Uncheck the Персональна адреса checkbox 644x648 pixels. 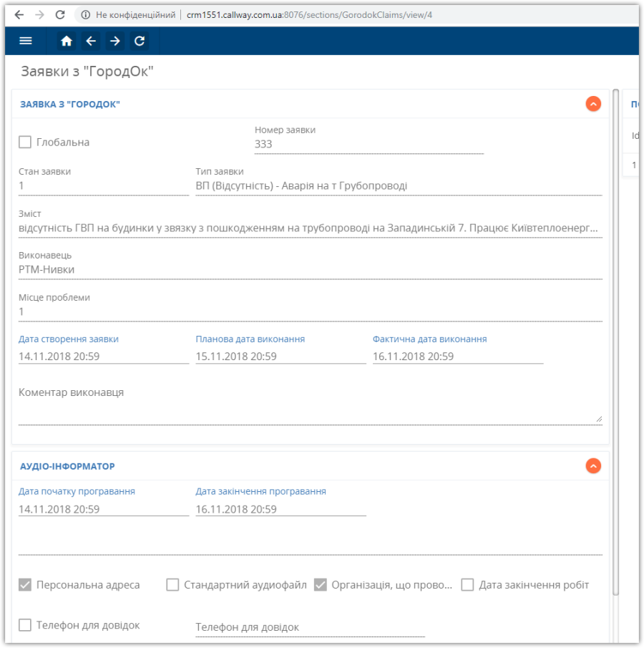click(x=25, y=585)
